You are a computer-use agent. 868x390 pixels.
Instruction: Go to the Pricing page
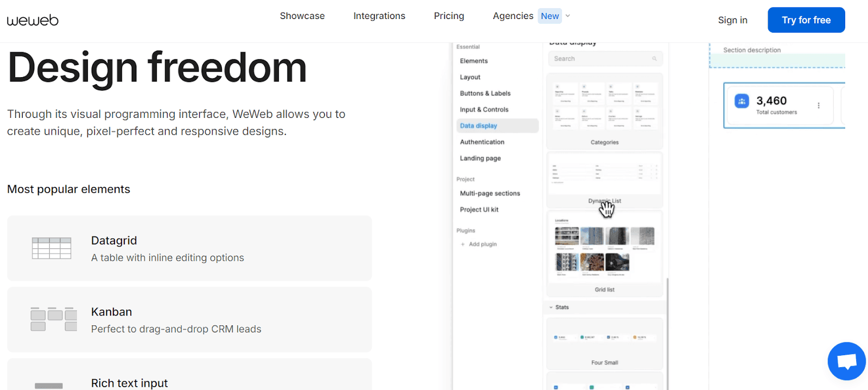click(449, 16)
